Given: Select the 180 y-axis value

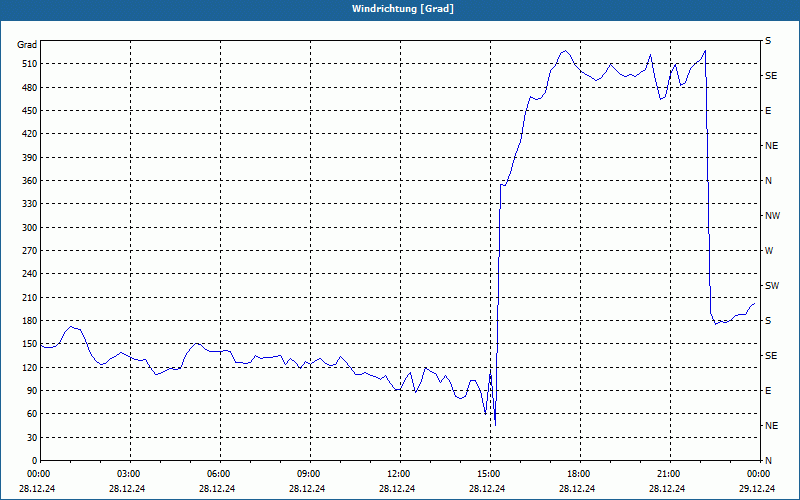Looking at the screenshot, I should click(29, 321).
